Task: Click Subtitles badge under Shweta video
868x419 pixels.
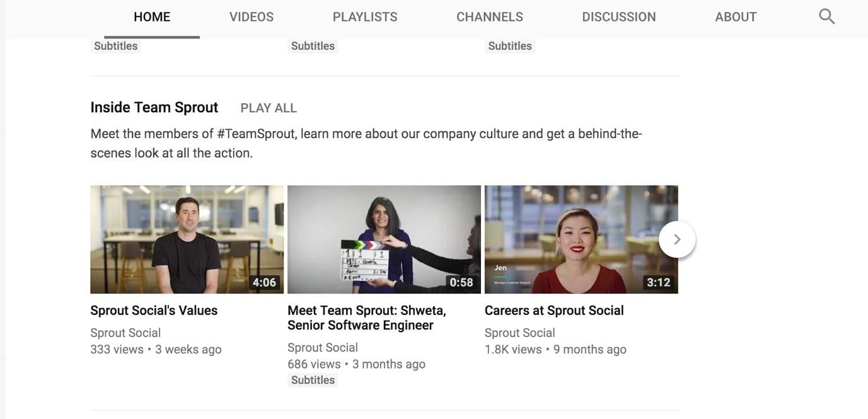Action: coord(313,380)
